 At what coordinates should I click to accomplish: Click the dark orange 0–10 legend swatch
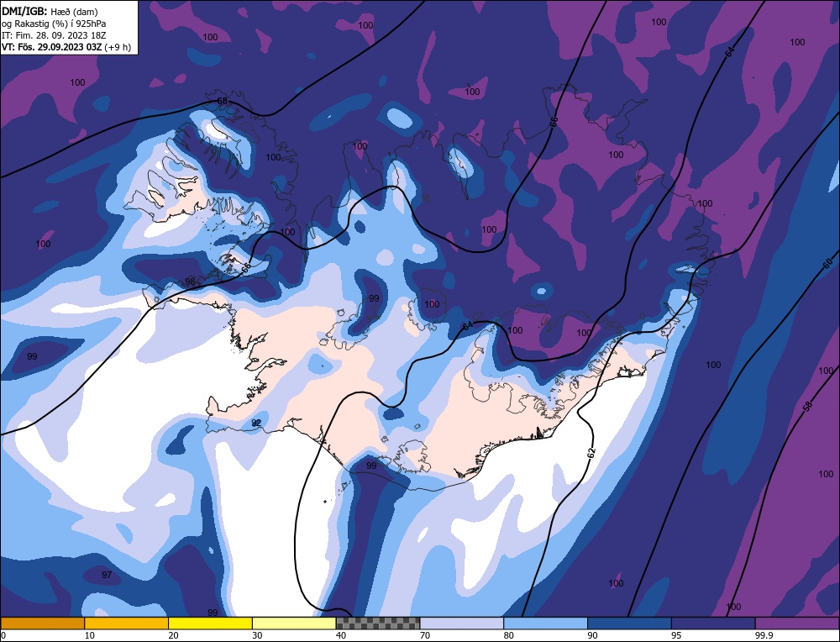point(42,624)
